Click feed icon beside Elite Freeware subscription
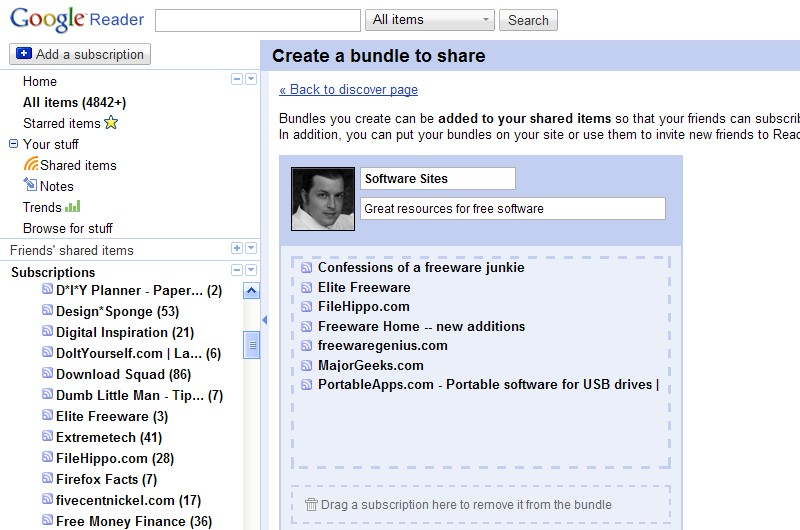The width and height of the screenshot is (800, 530). (47, 415)
